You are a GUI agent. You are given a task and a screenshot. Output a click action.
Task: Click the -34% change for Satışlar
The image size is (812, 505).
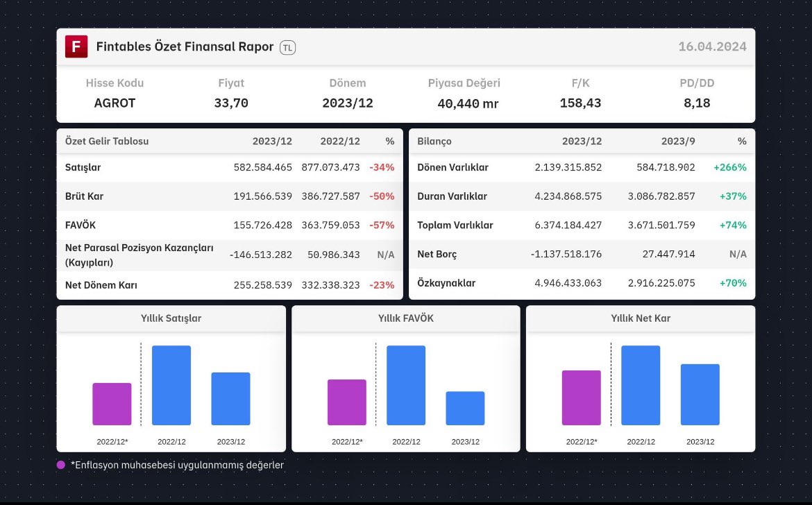coord(382,167)
